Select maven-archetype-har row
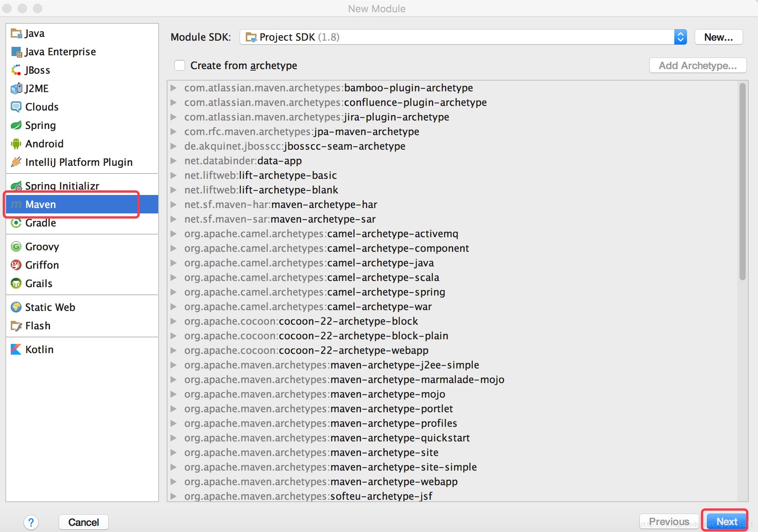Viewport: 758px width, 532px height. tap(453, 205)
